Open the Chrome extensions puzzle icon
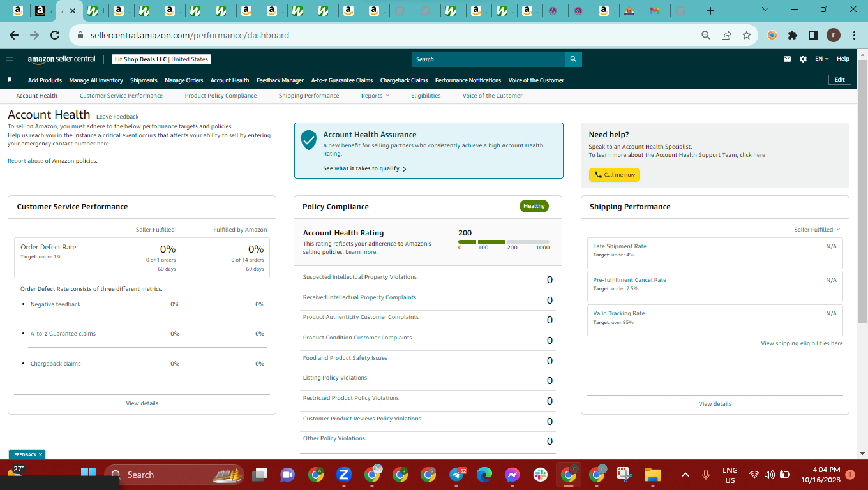 pyautogui.click(x=793, y=36)
